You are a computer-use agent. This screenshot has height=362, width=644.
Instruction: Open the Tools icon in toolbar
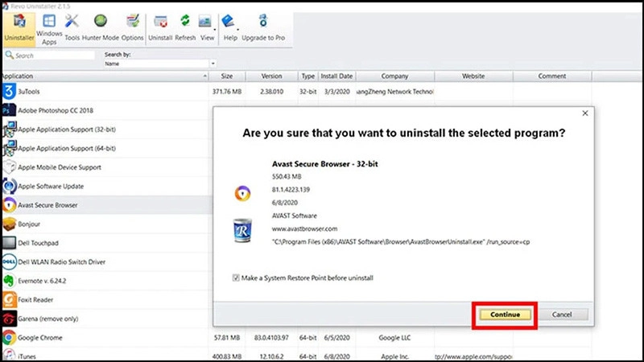[72, 28]
